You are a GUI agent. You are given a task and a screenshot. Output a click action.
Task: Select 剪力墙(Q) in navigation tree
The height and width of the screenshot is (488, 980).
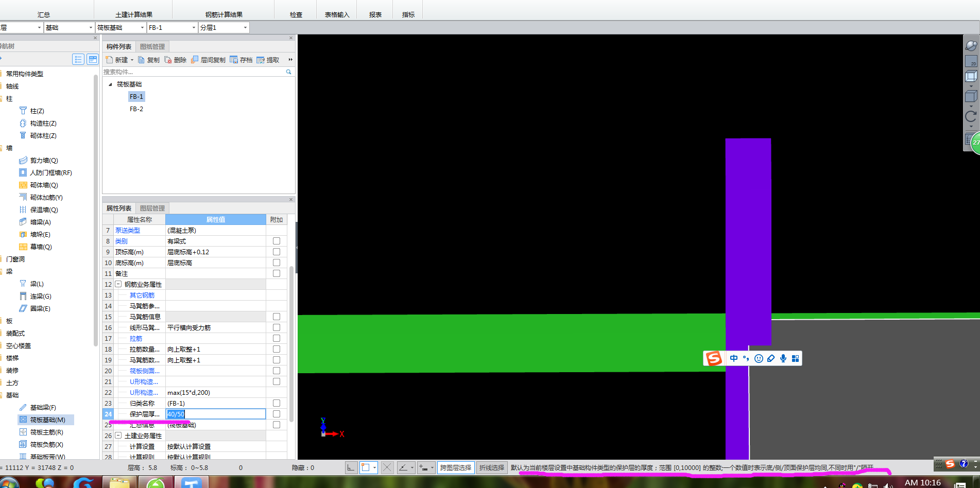pyautogui.click(x=44, y=161)
